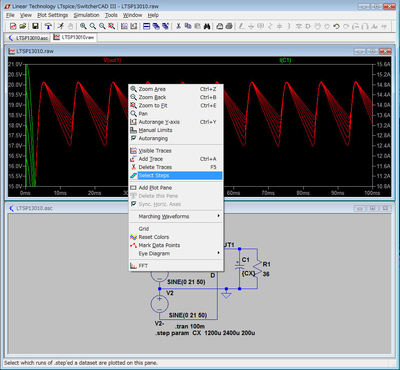Click the Tile Windows toolbar icon
Viewport: 400px width, 370px height.
(x=146, y=26)
